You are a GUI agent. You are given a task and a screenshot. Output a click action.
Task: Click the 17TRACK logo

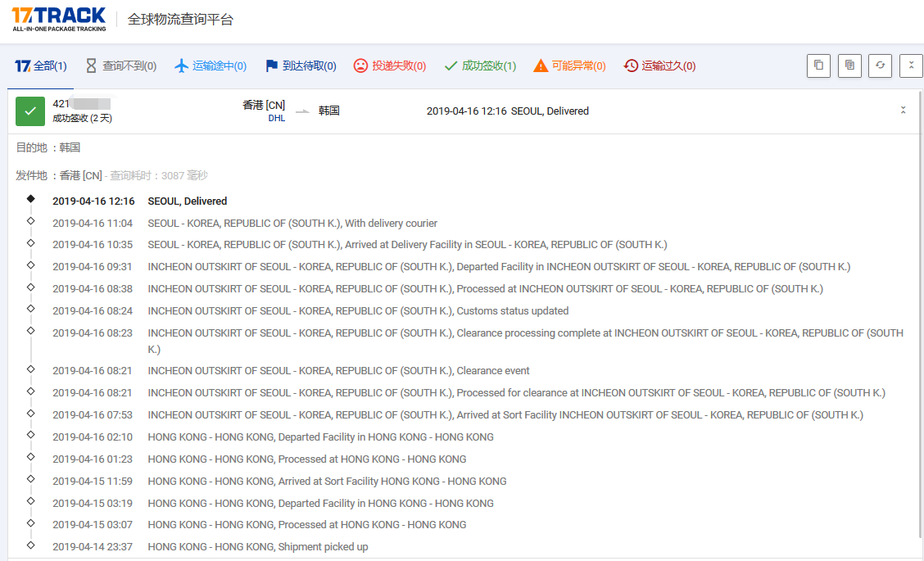point(59,19)
